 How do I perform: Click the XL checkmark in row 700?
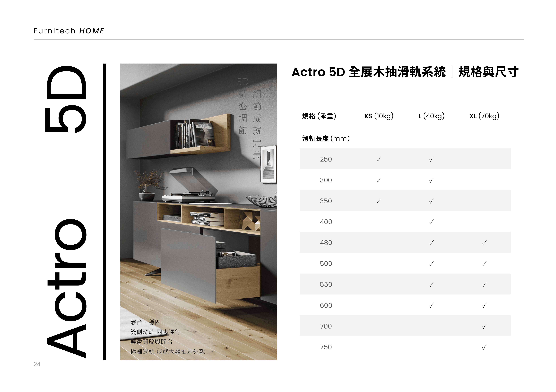(x=484, y=326)
